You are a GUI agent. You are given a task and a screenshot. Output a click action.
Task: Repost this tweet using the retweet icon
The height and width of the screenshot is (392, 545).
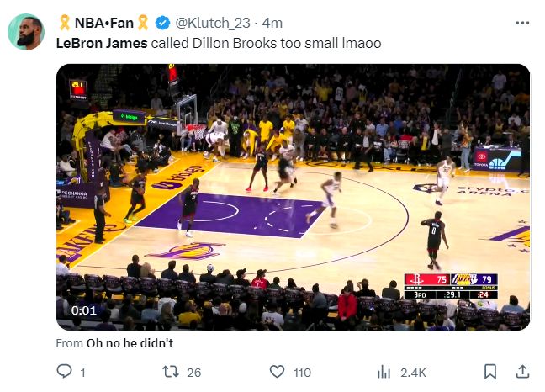pyautogui.click(x=168, y=372)
